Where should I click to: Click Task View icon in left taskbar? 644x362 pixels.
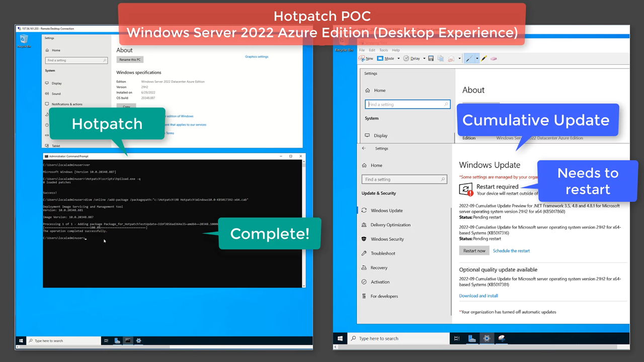click(106, 340)
